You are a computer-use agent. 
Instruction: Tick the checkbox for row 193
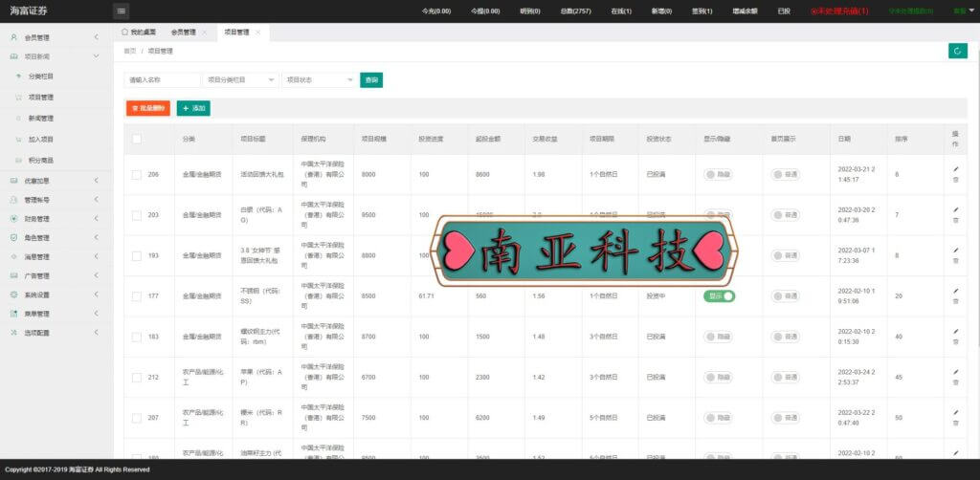click(137, 256)
